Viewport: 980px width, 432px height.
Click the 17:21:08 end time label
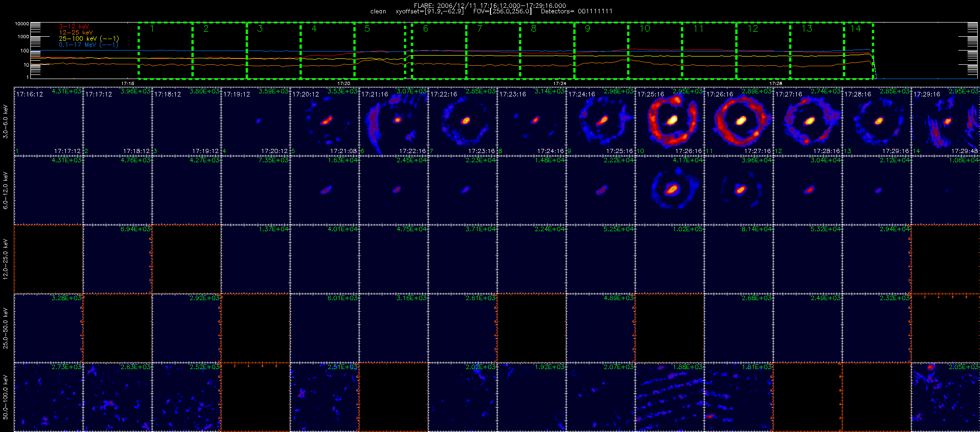pos(343,151)
